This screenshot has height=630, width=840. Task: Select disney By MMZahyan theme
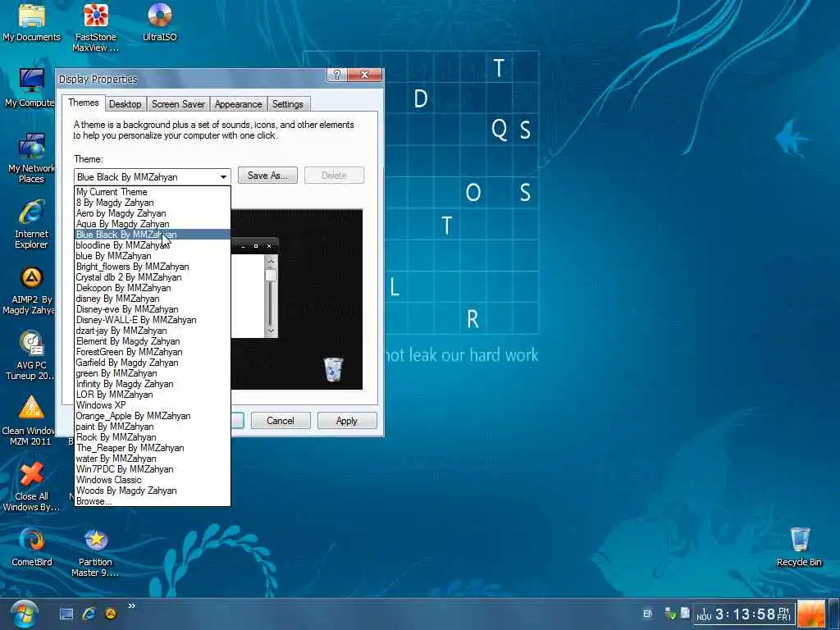tap(152, 299)
